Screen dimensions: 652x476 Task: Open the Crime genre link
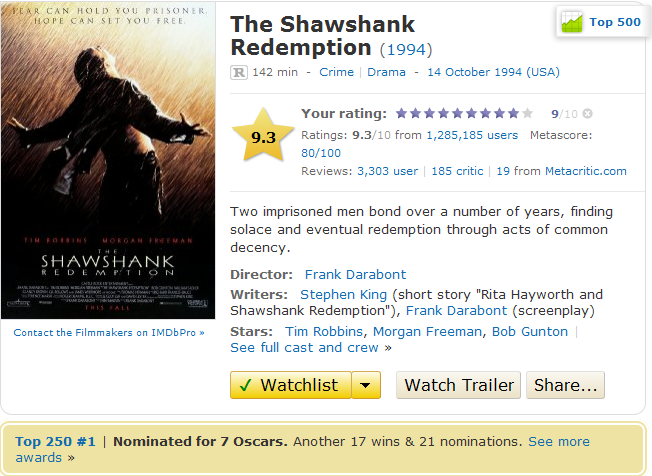click(x=336, y=72)
